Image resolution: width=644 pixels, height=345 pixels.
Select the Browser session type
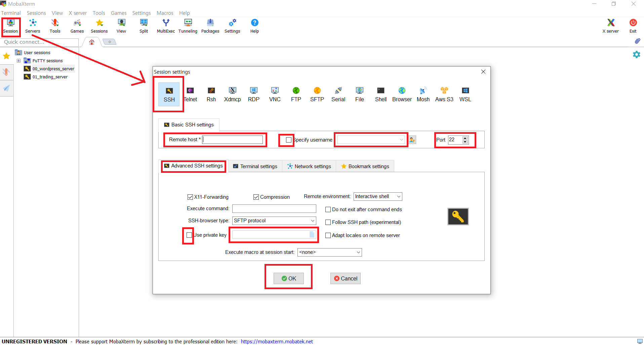[x=402, y=94]
